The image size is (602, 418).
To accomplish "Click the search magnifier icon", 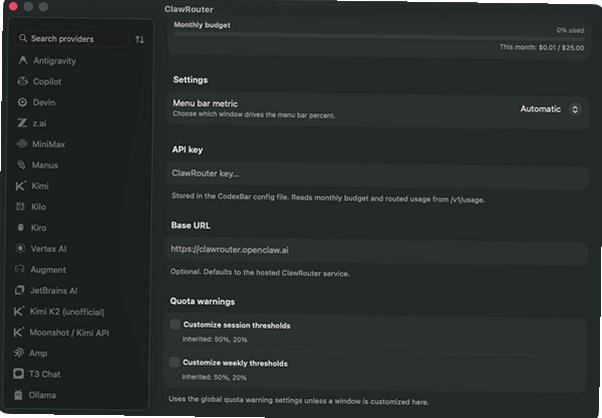I will click(23, 38).
